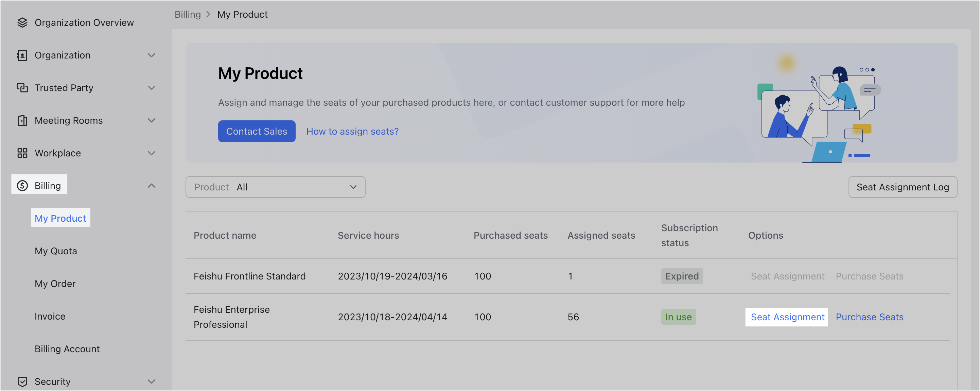980x391 pixels.
Task: Click the Organization contact-card icon
Action: pos(22,55)
